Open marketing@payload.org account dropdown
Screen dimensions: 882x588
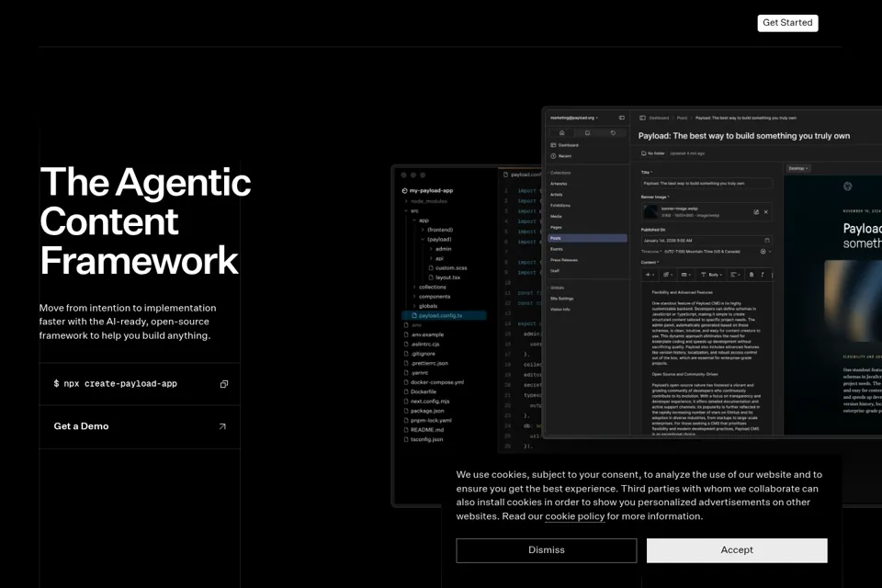573,118
